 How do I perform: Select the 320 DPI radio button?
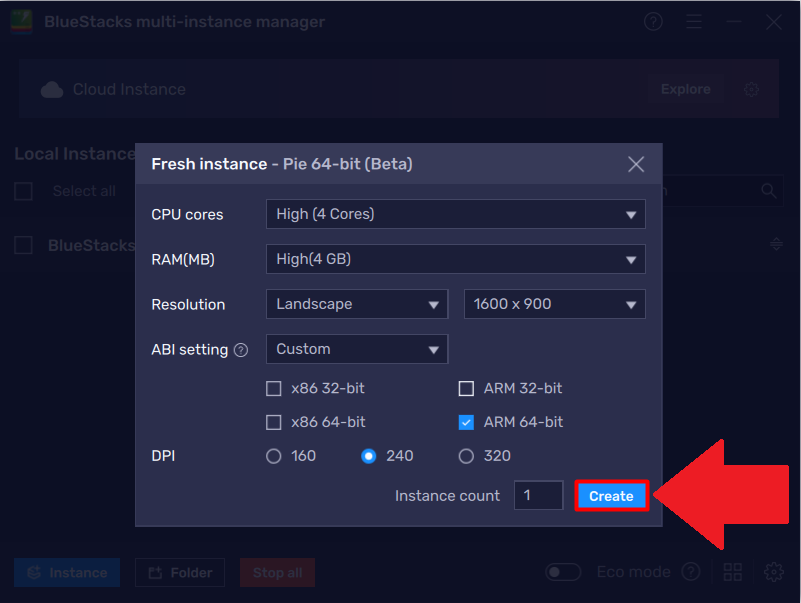(466, 456)
